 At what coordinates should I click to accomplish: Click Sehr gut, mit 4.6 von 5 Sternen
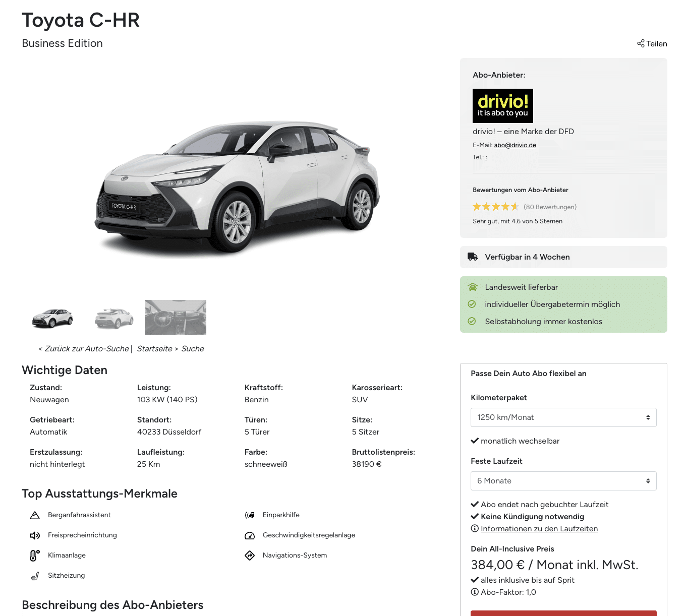pyautogui.click(x=518, y=221)
